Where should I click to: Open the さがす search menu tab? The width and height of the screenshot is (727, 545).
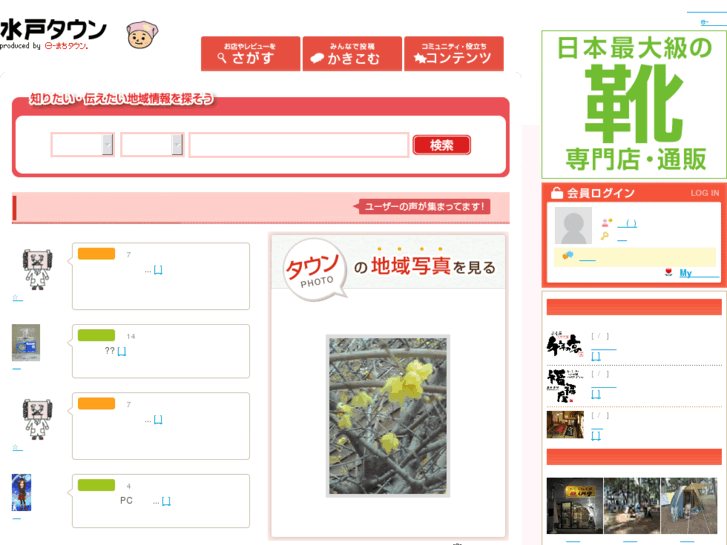coord(250,54)
